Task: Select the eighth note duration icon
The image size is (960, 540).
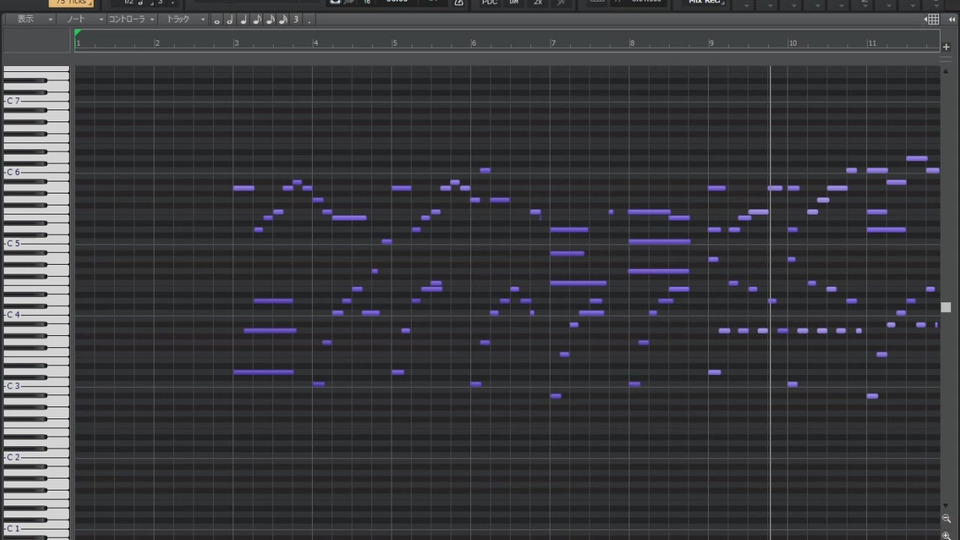Action: point(257,20)
